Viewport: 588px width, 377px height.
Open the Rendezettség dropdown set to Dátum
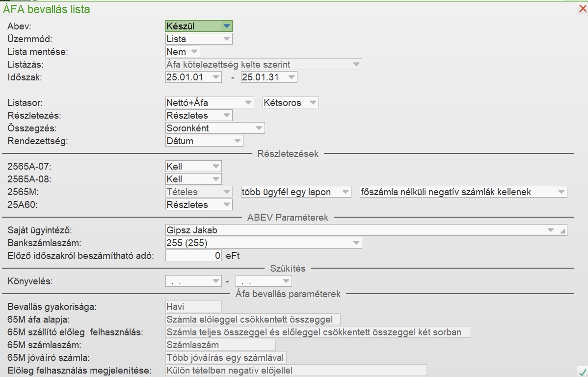point(204,141)
